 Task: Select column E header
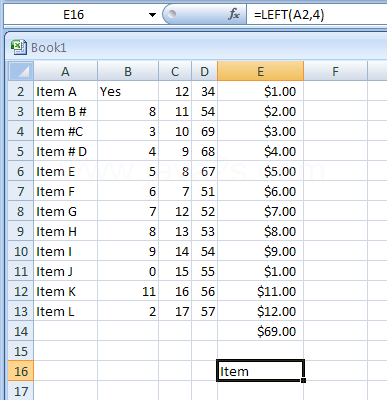(261, 71)
